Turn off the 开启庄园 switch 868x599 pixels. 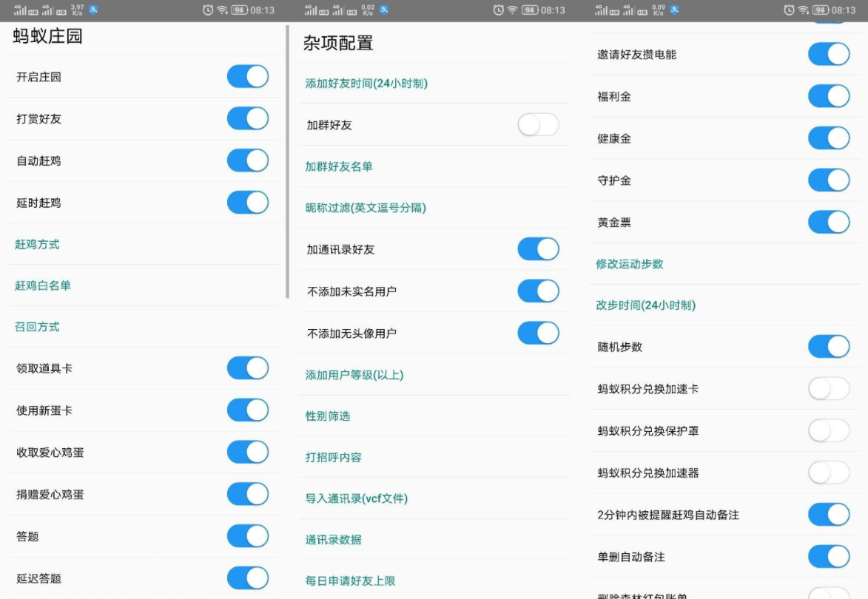point(248,76)
